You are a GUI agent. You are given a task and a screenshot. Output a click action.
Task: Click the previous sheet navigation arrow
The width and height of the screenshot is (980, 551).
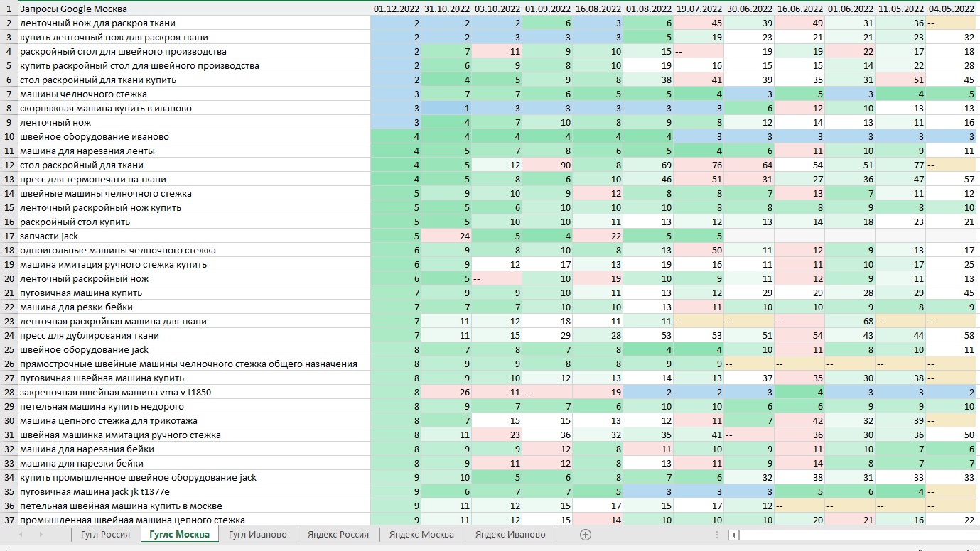click(x=20, y=535)
